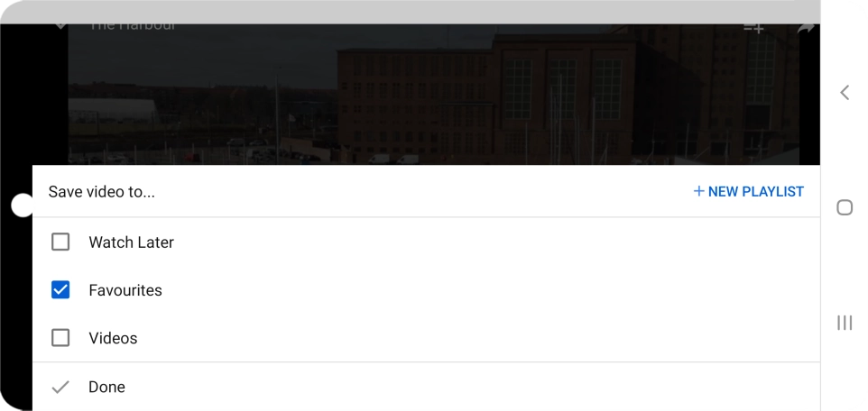Confirm selection with Done
Screen dimensions: 868x411
coord(426,387)
